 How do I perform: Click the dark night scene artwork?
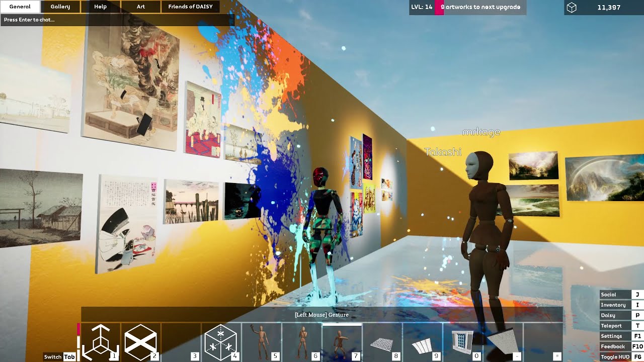coord(242,201)
